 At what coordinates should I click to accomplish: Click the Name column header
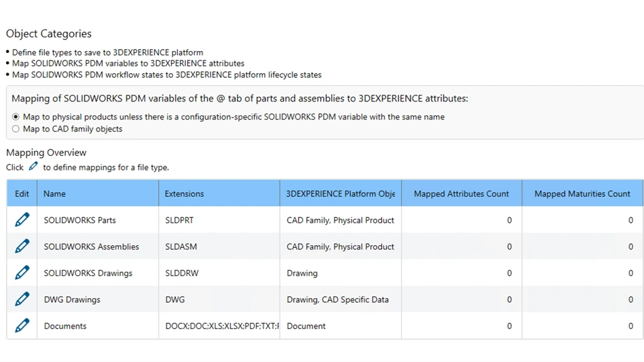pos(98,193)
